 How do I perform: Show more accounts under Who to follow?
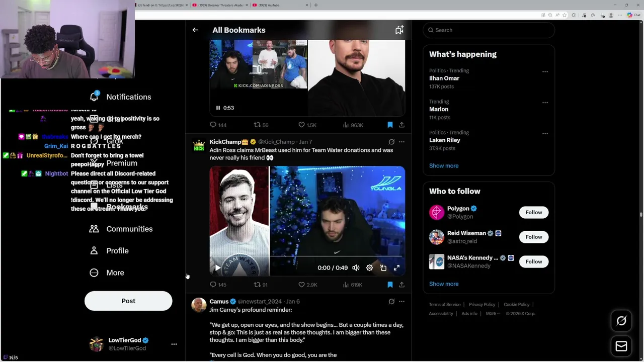coord(444,284)
